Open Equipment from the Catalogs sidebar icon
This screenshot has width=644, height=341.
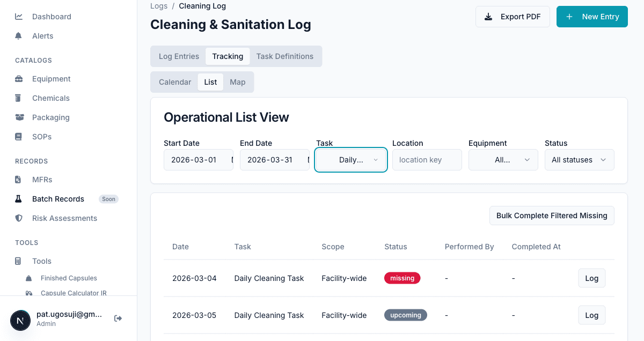[19, 78]
